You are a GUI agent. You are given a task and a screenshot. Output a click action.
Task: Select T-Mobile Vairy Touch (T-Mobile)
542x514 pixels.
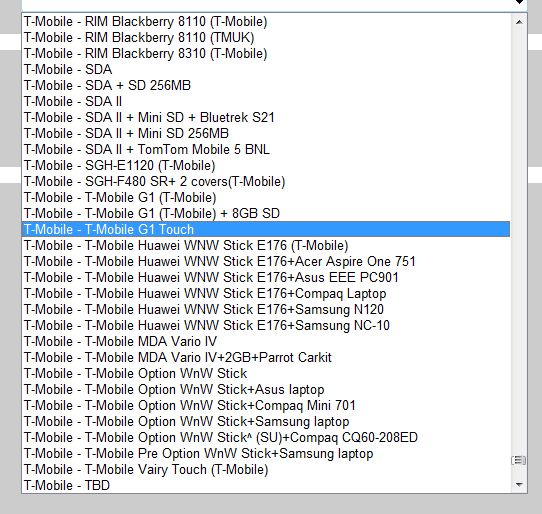coord(265,469)
